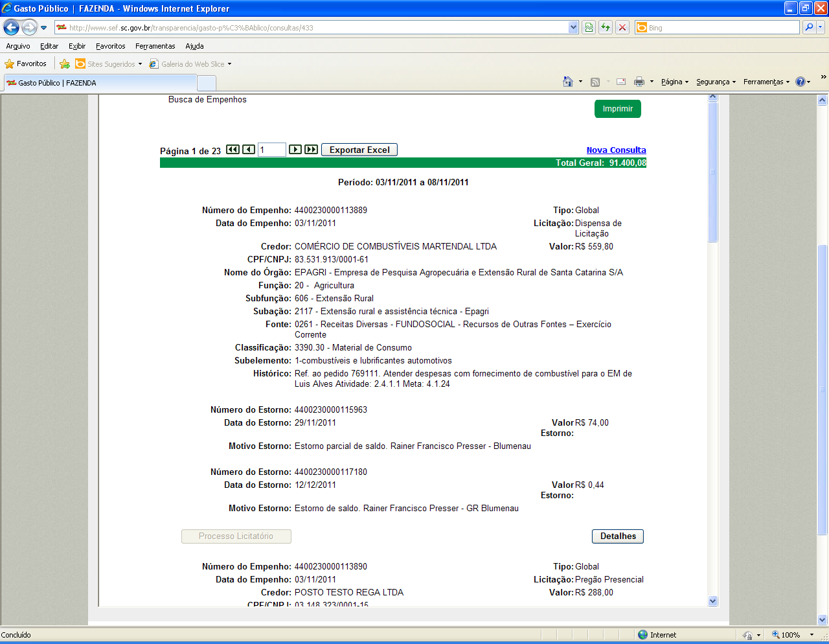Screen dimensions: 829x644
Task: Click the address bar URL field
Action: [x=312, y=28]
